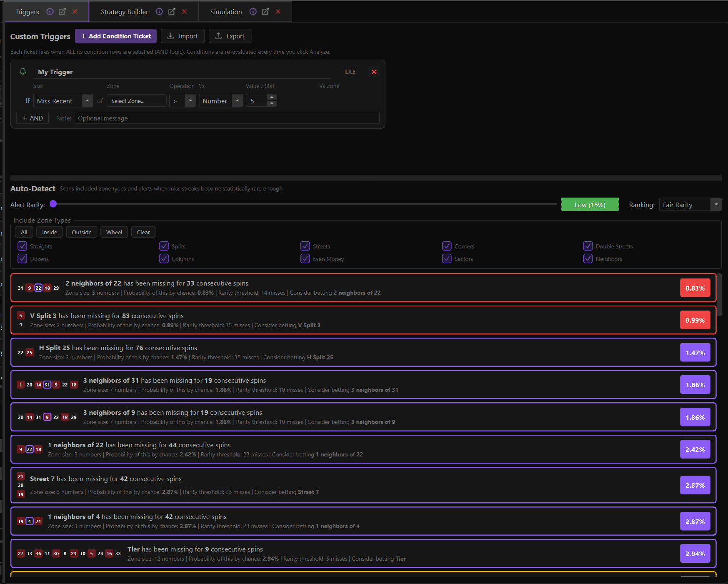This screenshot has width=728, height=584.
Task: Select Wheel zone types
Action: (114, 232)
